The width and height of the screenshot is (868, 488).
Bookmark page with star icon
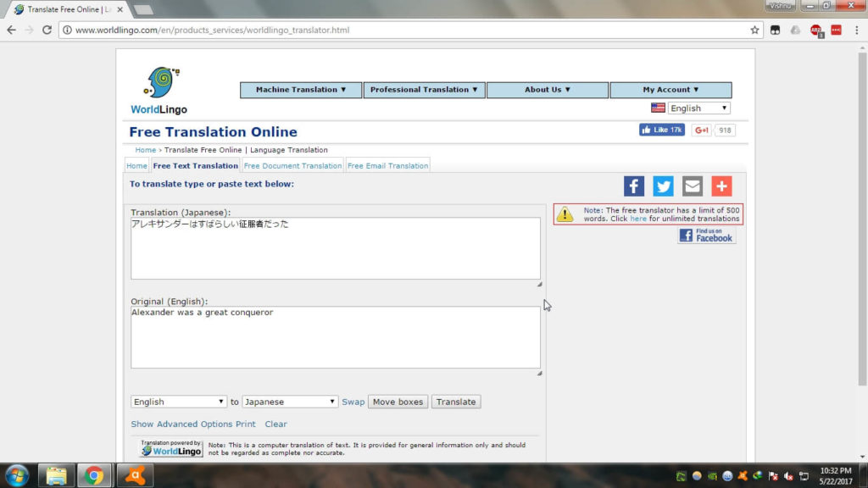(x=754, y=30)
